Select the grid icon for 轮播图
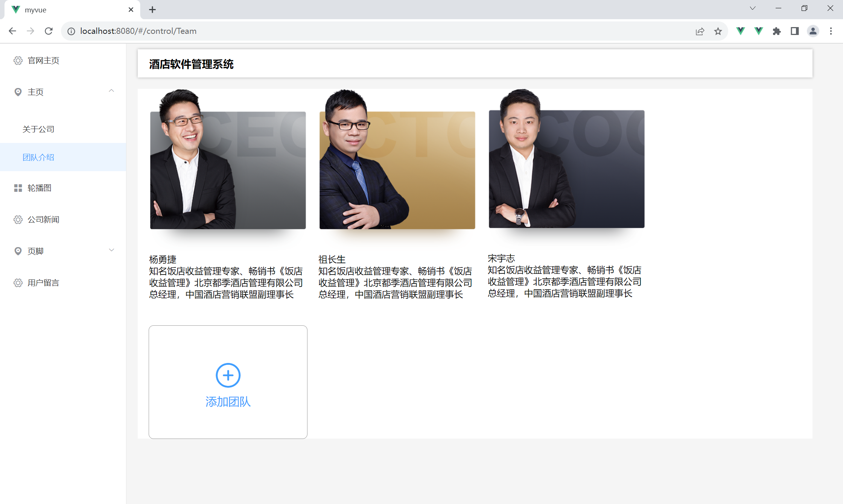843x504 pixels. click(x=18, y=188)
